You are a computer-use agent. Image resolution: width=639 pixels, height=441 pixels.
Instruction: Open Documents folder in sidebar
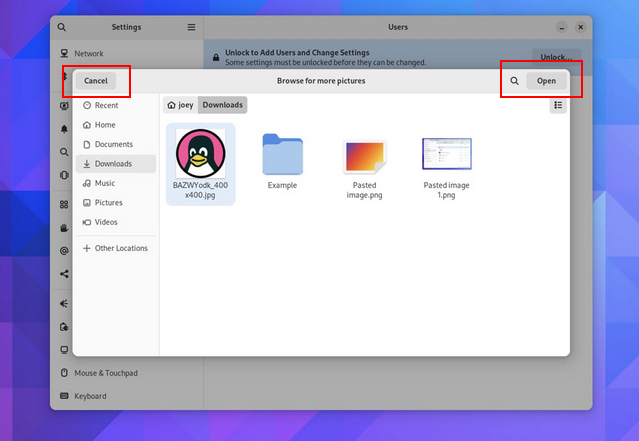(x=113, y=144)
